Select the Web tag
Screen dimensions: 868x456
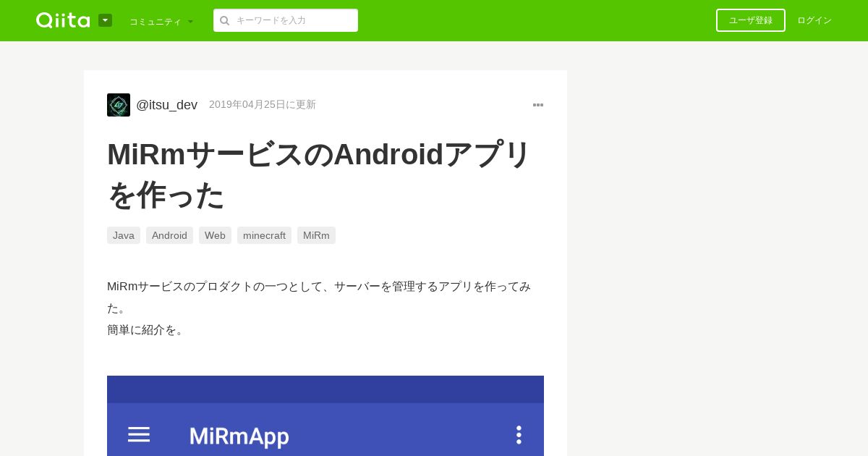215,235
